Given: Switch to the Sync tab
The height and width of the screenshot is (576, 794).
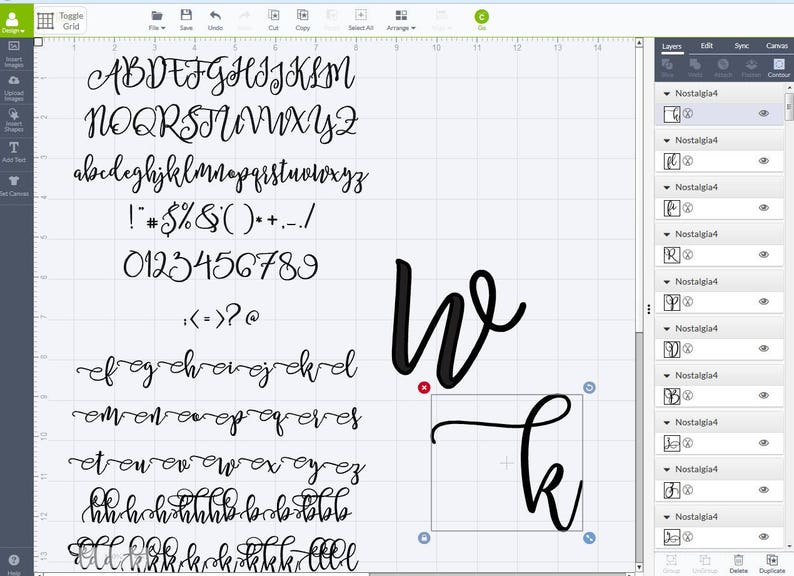Looking at the screenshot, I should [x=742, y=46].
